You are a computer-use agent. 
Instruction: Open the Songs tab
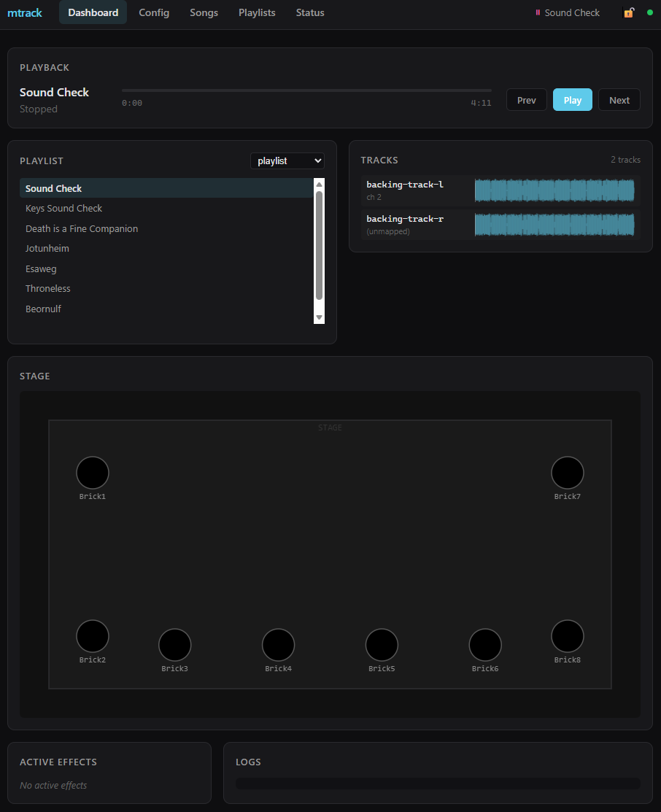point(204,12)
